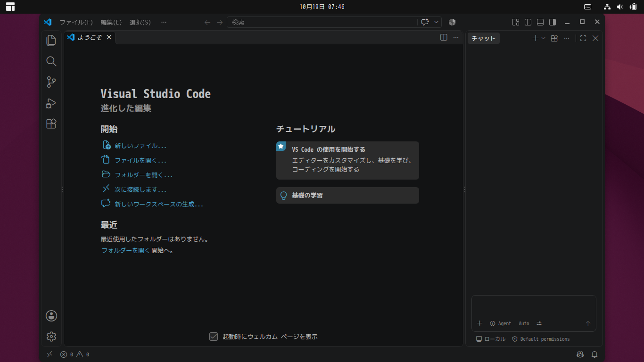Open VS Code の使用を開始する walkthrough
Screen dimensions: 644x362
[x=347, y=160]
